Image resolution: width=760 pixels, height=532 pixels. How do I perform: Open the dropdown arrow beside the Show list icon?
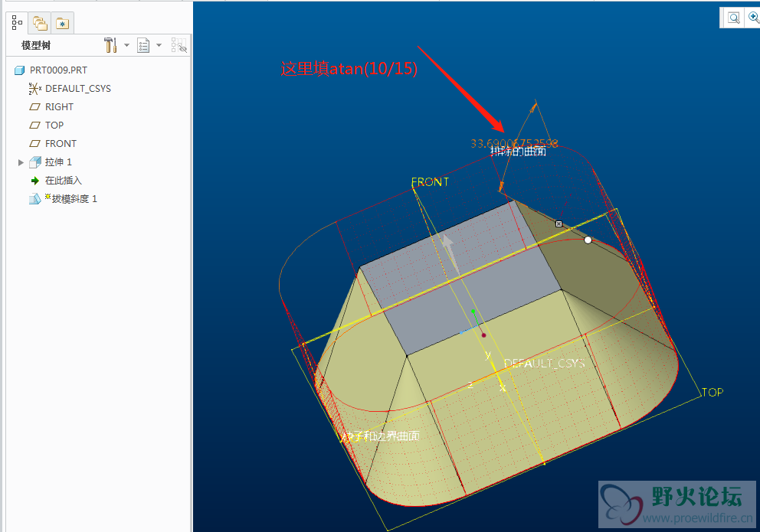pyautogui.click(x=159, y=45)
